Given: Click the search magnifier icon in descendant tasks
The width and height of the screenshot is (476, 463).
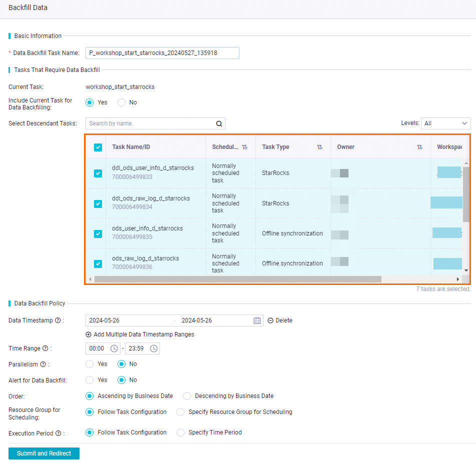Looking at the screenshot, I should (x=219, y=123).
